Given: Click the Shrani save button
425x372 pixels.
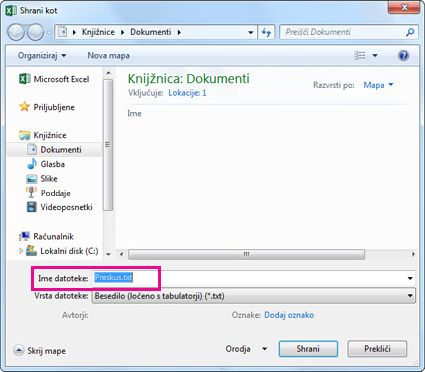Looking at the screenshot, I should pos(308,349).
